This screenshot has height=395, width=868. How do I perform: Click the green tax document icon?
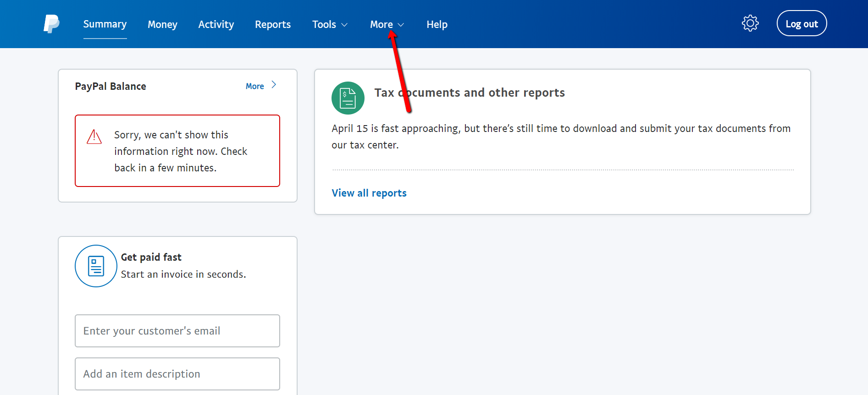tap(348, 98)
